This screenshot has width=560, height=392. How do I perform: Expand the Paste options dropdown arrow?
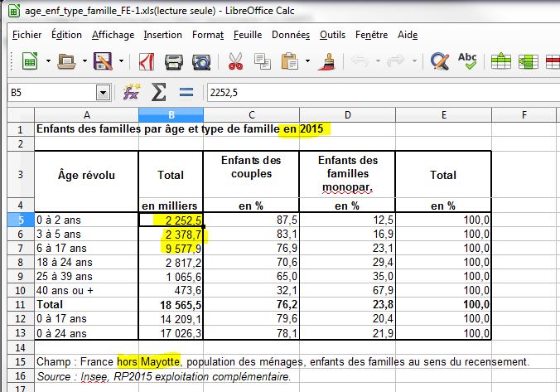point(306,62)
